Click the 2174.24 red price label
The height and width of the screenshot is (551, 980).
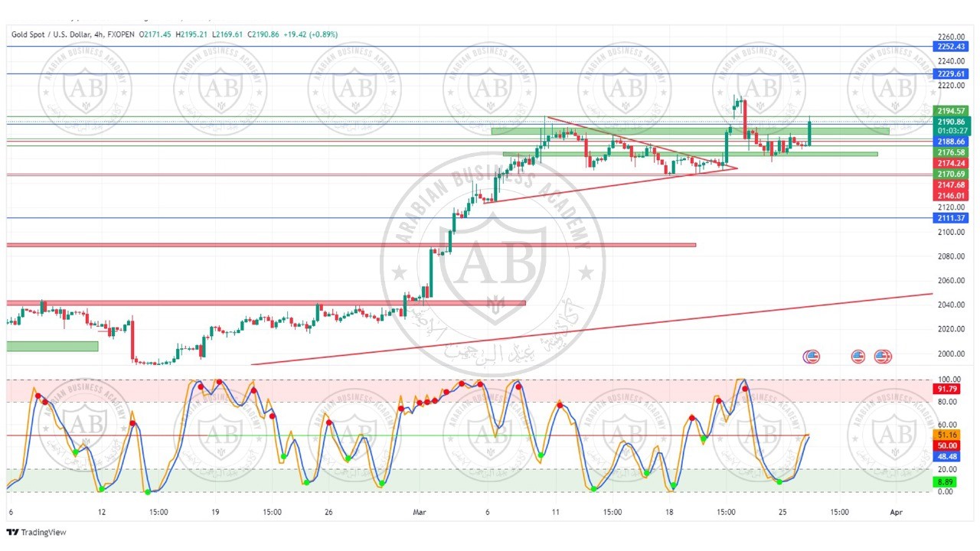(x=950, y=163)
